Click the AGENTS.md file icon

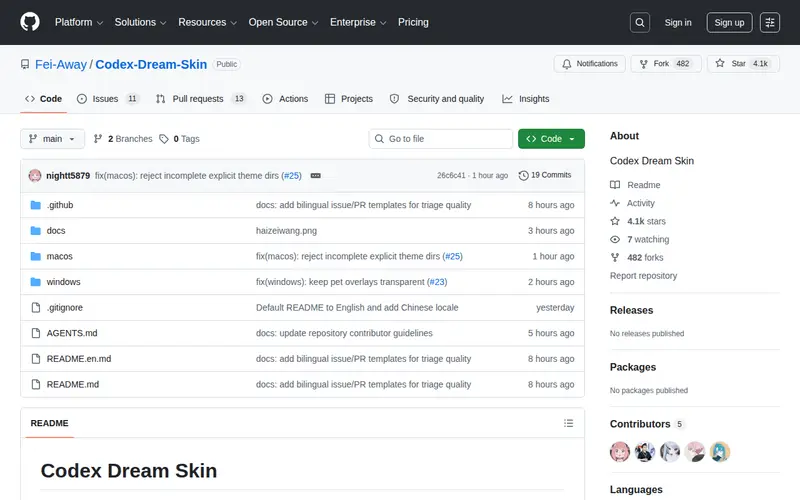[35, 333]
